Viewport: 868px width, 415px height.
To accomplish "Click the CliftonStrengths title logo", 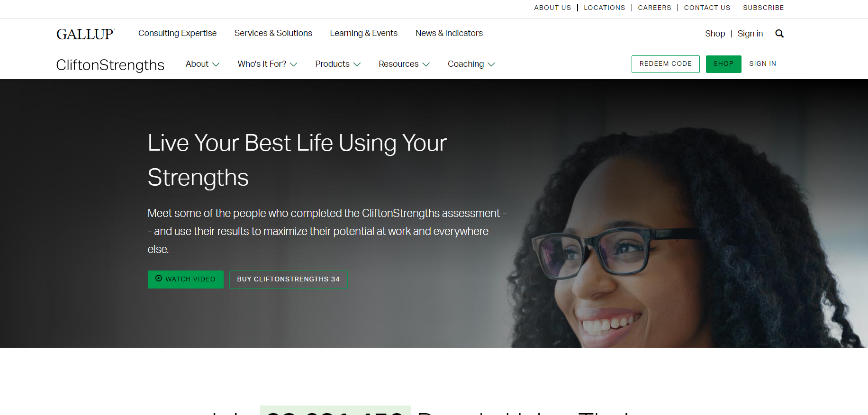I will point(110,65).
